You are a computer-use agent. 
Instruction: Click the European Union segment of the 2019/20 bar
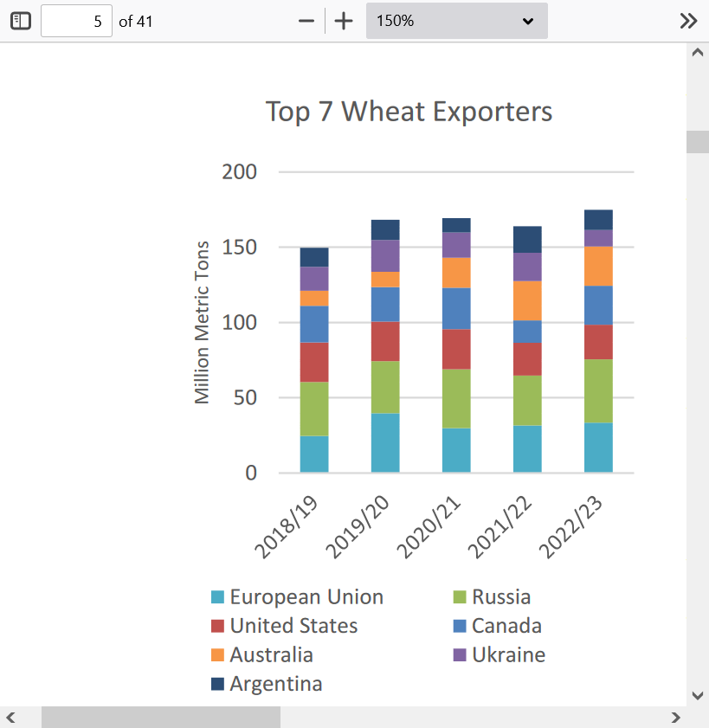385,443
